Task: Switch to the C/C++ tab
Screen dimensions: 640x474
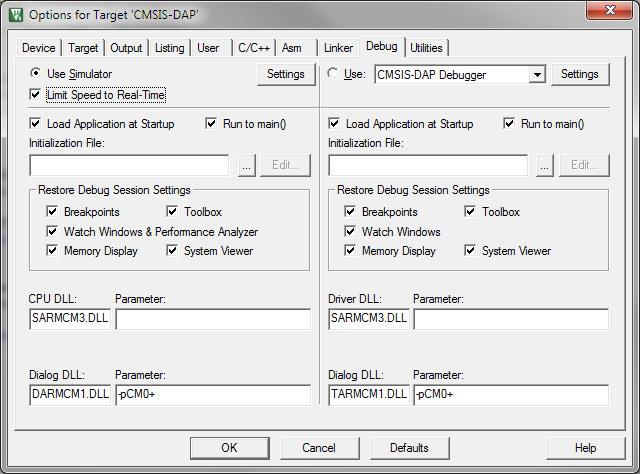Action: (x=253, y=48)
